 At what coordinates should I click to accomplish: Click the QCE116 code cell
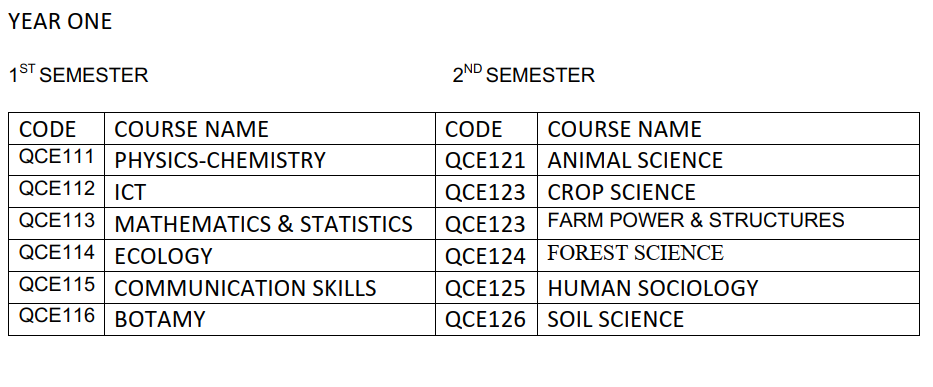[x=57, y=319]
